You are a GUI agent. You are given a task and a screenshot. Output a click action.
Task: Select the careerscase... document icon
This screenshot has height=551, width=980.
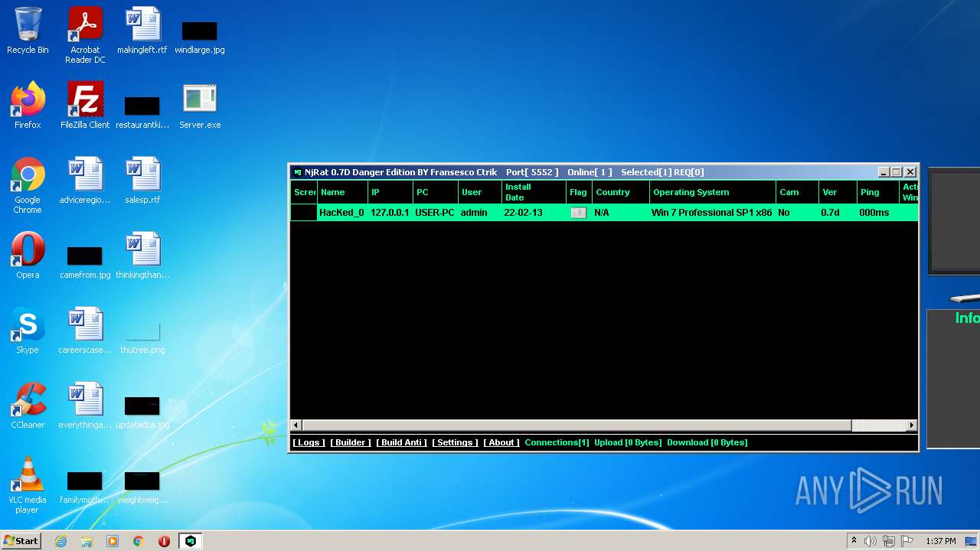click(85, 331)
